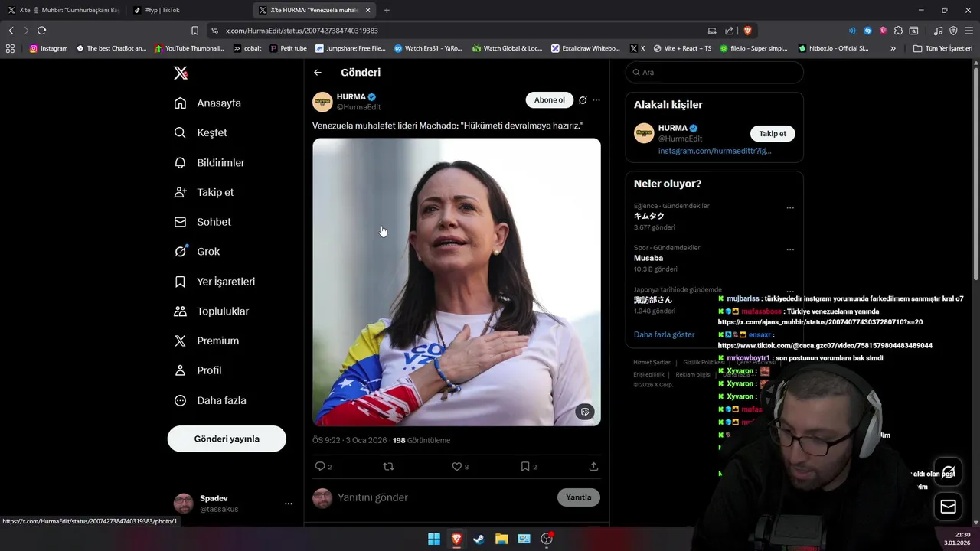
Task: Open HURMA profile avatar on the post
Action: 322,102
